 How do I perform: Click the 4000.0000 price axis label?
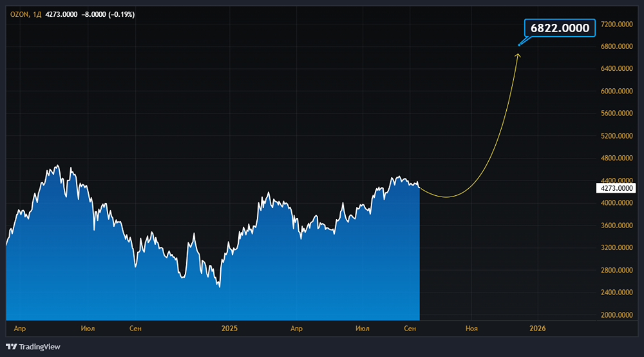click(616, 203)
